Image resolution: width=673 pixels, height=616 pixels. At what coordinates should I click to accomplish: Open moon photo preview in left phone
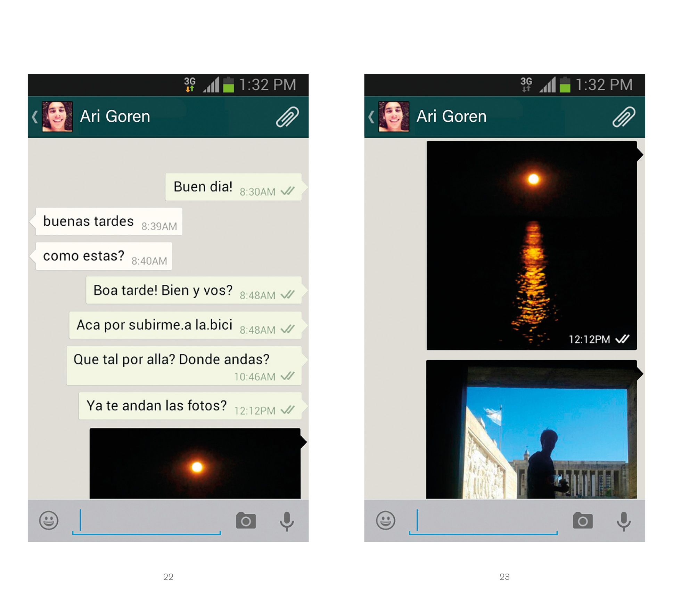click(x=195, y=463)
